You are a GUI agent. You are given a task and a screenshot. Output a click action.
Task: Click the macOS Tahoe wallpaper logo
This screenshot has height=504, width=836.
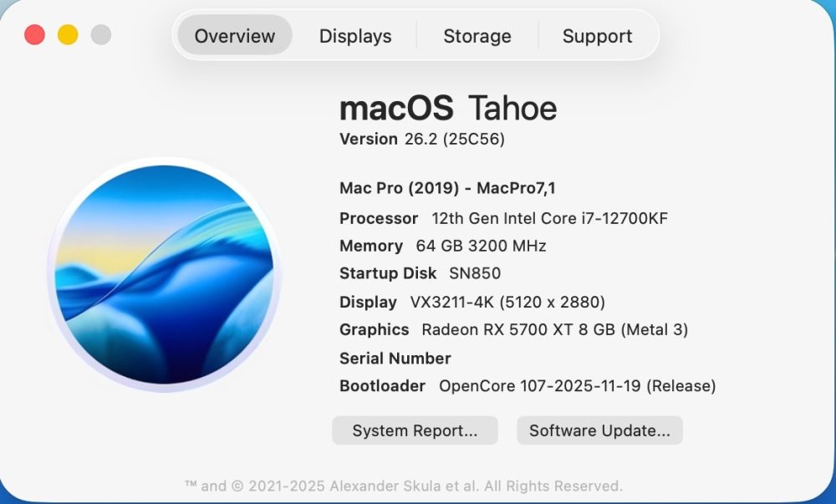click(x=164, y=274)
